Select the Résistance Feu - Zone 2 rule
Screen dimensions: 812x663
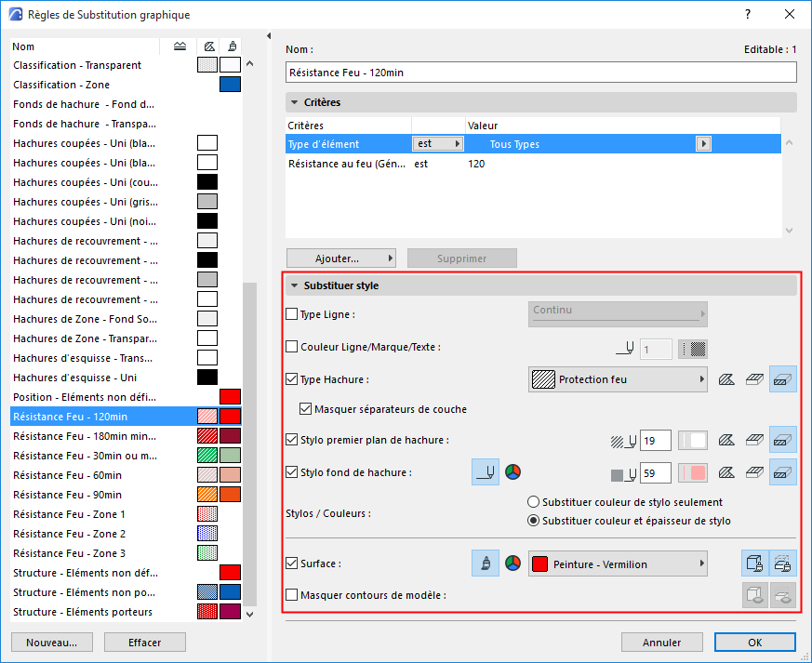pos(126,534)
